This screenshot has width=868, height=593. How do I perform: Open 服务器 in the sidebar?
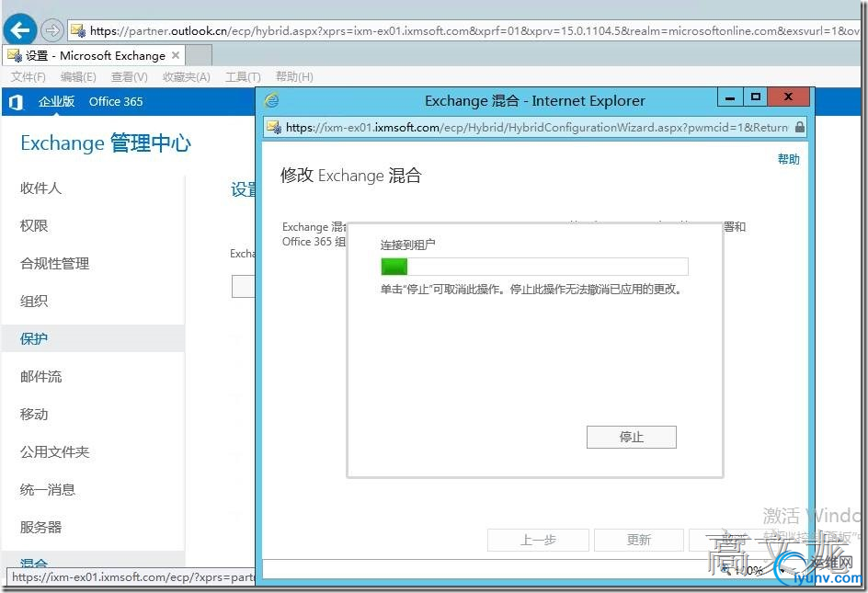point(40,527)
